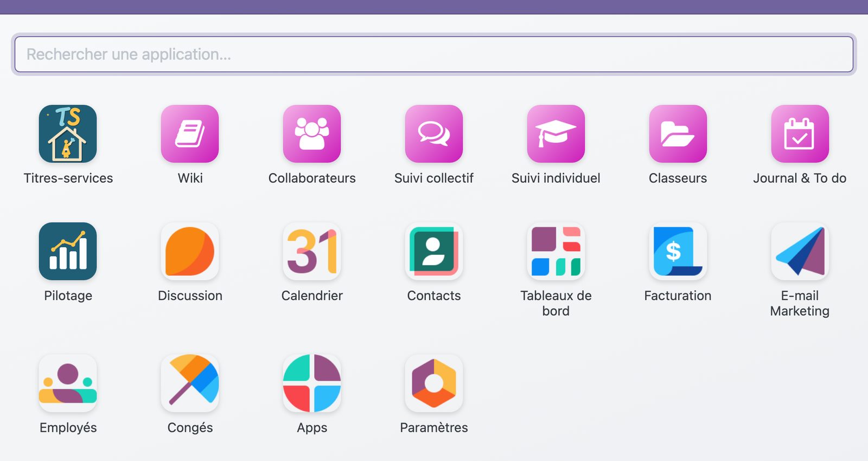
Task: Launch the Wiki app
Action: [190, 134]
